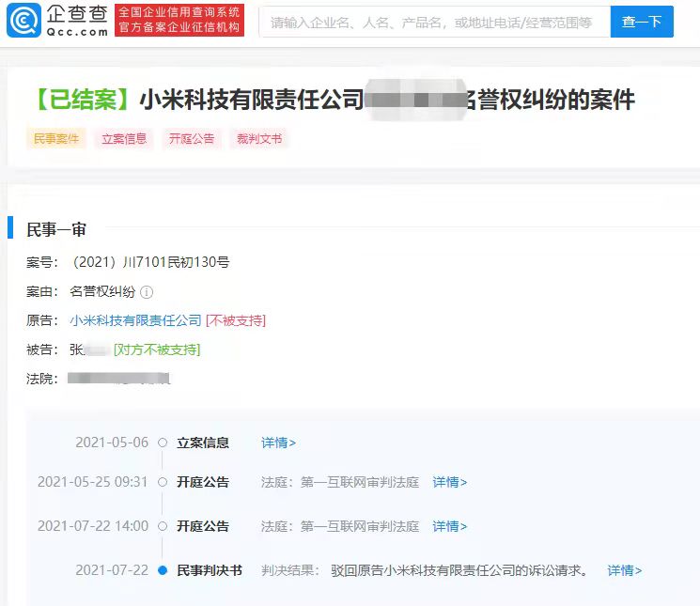The width and height of the screenshot is (700, 606).
Task: Click the 企查查 brand name text
Action: point(77,13)
